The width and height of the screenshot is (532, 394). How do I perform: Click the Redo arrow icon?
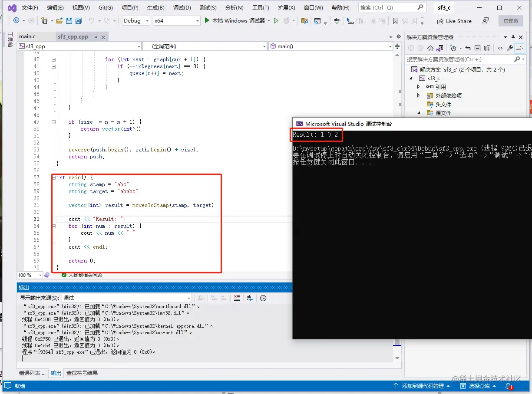[x=107, y=20]
